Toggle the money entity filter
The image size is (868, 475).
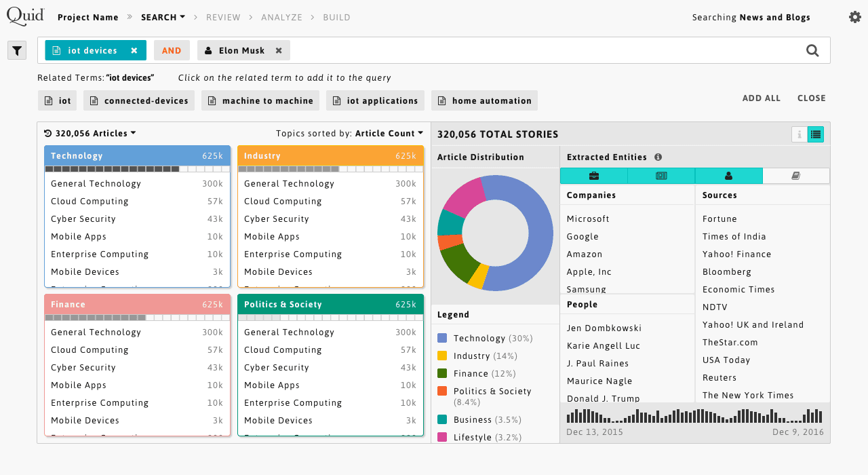(661, 176)
